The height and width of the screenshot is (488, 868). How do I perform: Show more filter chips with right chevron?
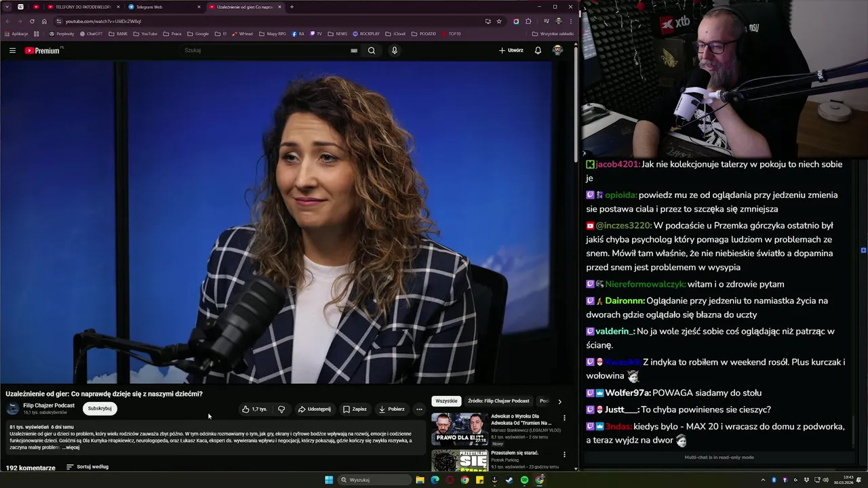tap(559, 401)
